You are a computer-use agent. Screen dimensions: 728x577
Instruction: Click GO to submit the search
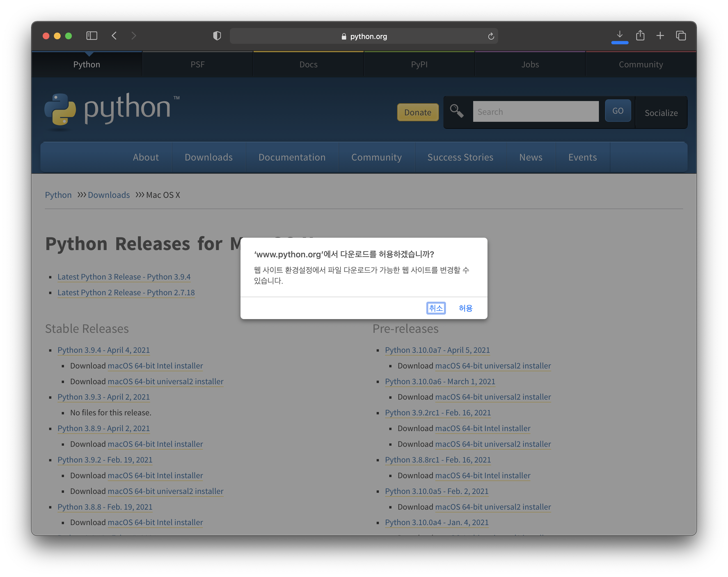click(617, 112)
